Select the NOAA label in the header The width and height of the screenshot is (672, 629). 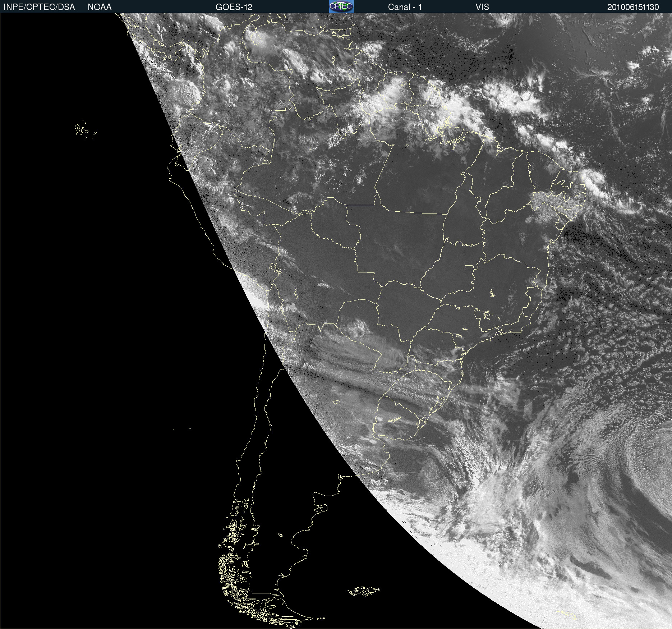[x=100, y=7]
